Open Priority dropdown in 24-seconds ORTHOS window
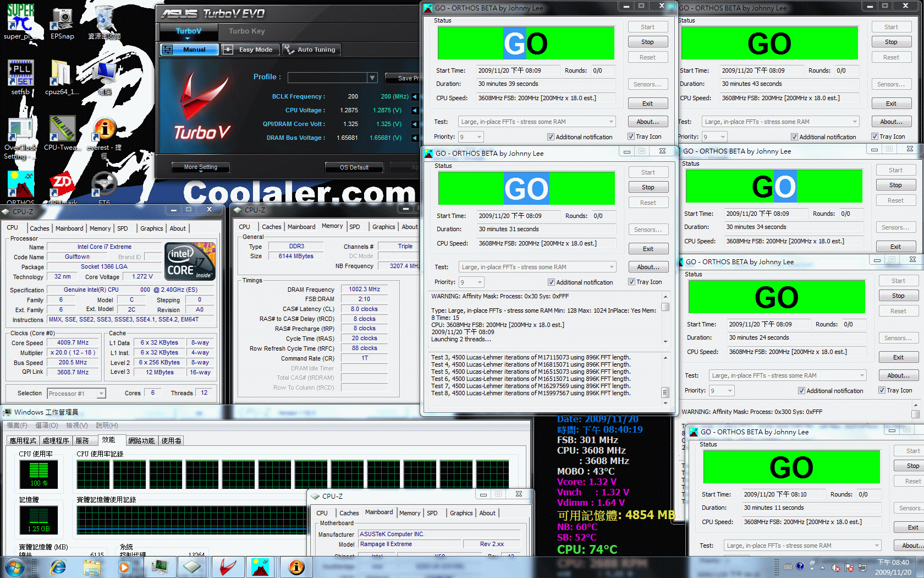 pyautogui.click(x=722, y=390)
